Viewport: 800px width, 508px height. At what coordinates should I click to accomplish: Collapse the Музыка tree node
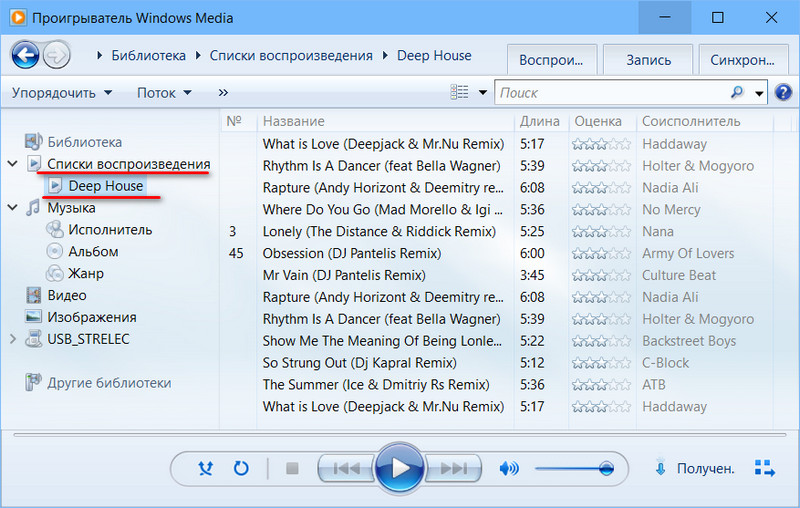[13, 208]
